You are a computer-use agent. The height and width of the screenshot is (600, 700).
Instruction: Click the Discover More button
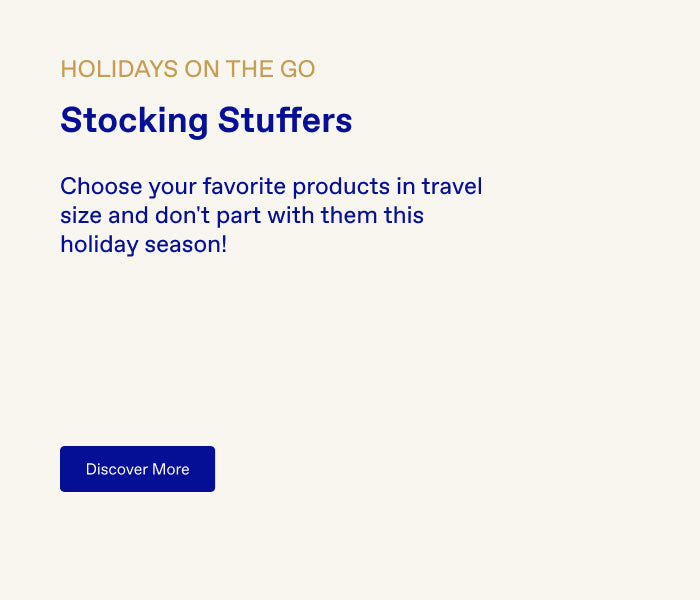pyautogui.click(x=137, y=469)
